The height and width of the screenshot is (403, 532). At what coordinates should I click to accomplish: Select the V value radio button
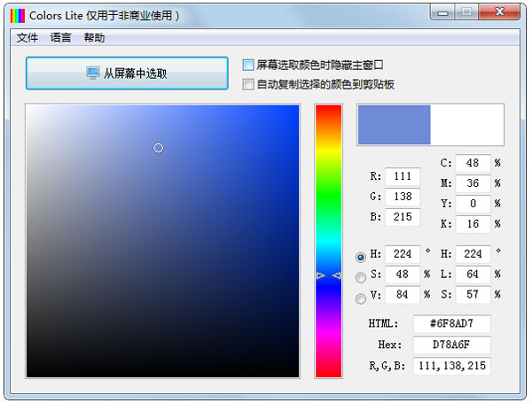(361, 298)
